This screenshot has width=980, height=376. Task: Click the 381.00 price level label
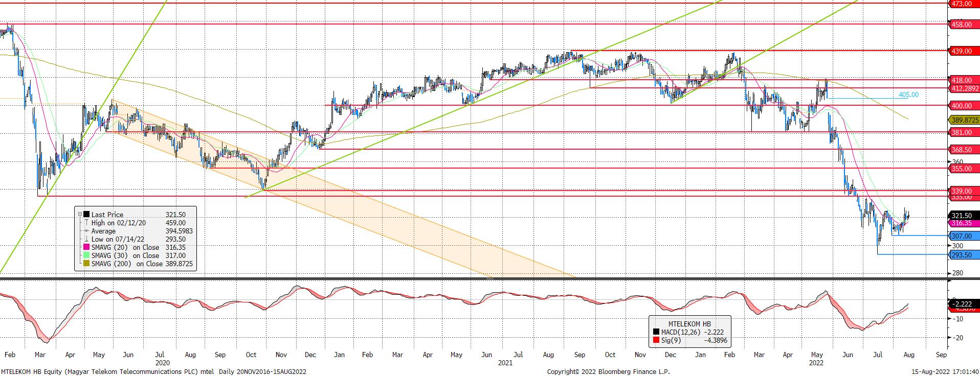(964, 132)
